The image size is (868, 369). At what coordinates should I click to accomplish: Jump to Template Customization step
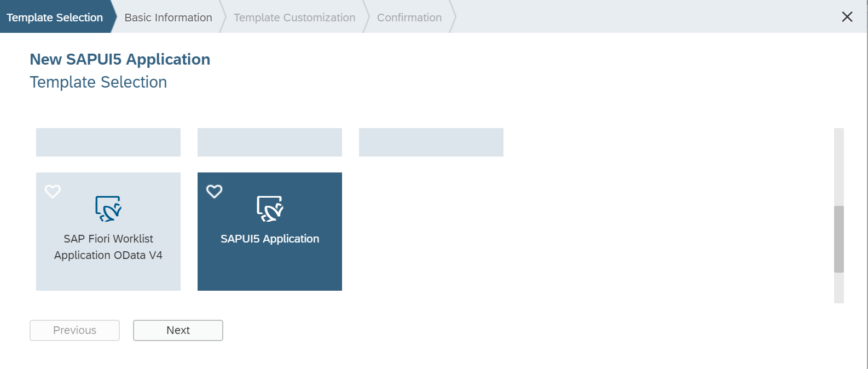pos(294,17)
